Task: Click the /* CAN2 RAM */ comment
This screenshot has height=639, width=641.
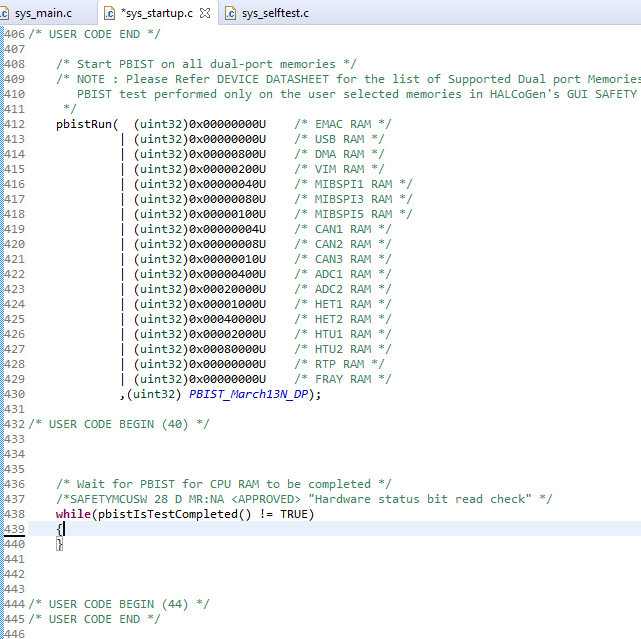Action: click(343, 244)
